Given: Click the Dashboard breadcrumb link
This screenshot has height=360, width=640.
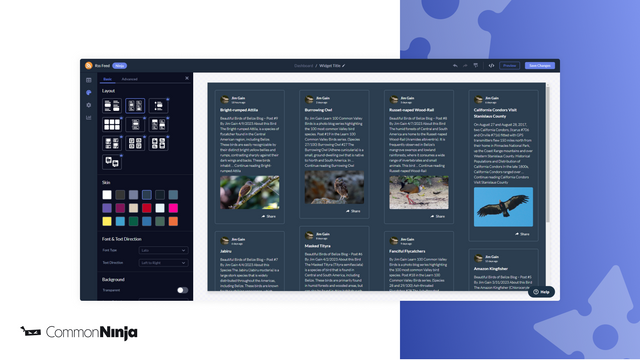Looking at the screenshot, I should 304,66.
